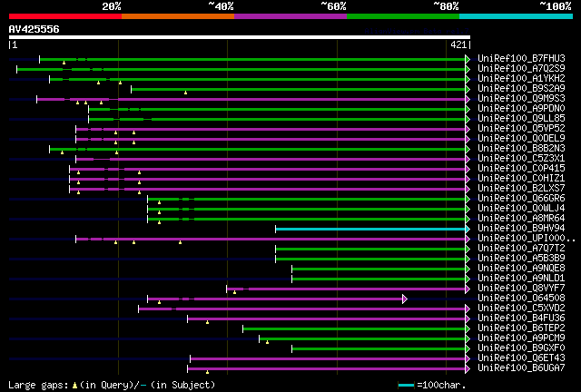The width and height of the screenshot is (581, 392).
Task: Open the UniRef100_Q9M9S3 entry
Action: 521,98
